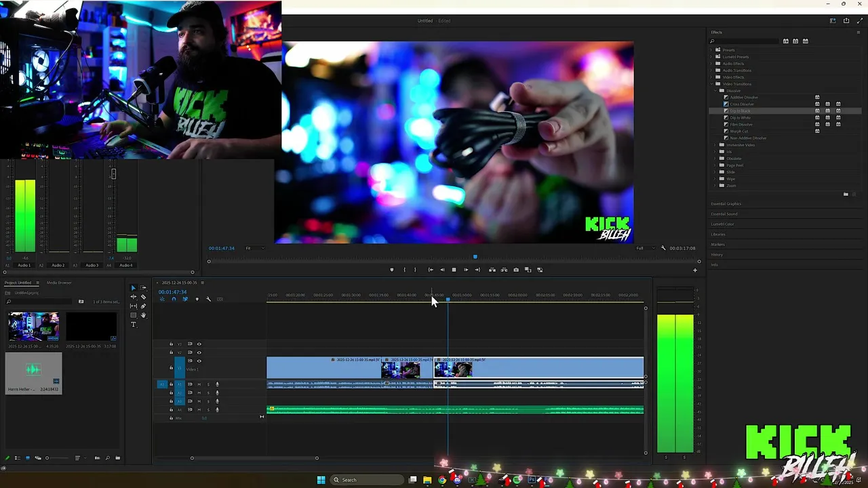Click Mark In bracket button
This screenshot has height=488, width=868.
point(404,270)
